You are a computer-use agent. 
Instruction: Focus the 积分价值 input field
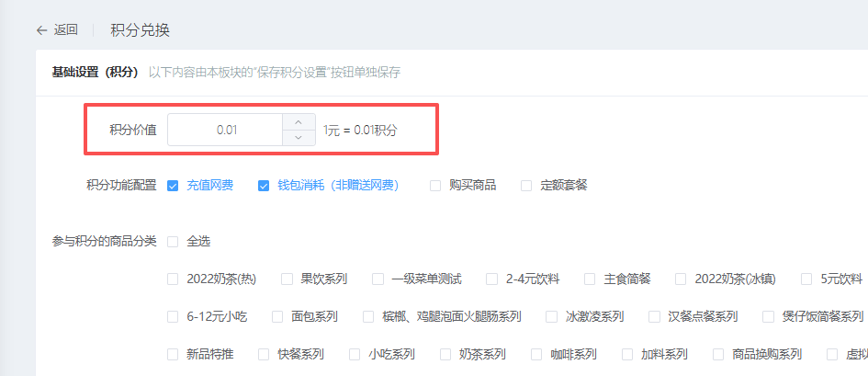pyautogui.click(x=226, y=131)
